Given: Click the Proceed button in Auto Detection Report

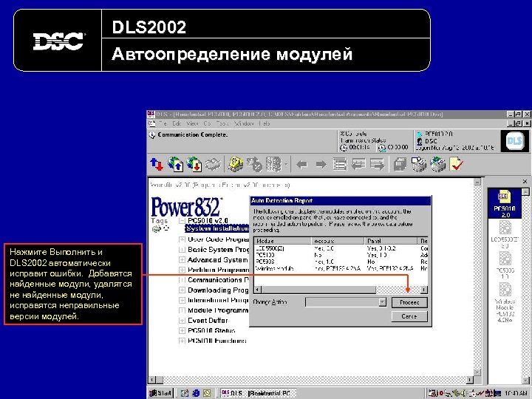Looking at the screenshot, I should 409,302.
